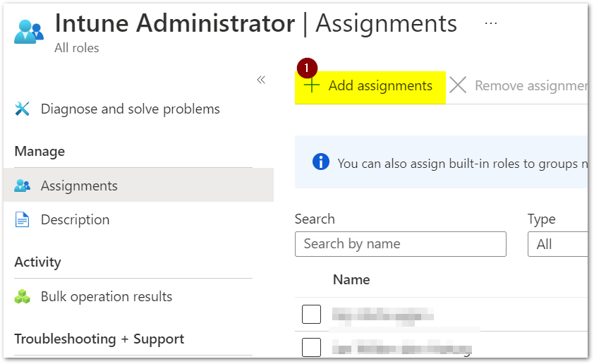Image resolution: width=594 pixels, height=364 pixels.
Task: Click Remove assignments label
Action: (531, 86)
